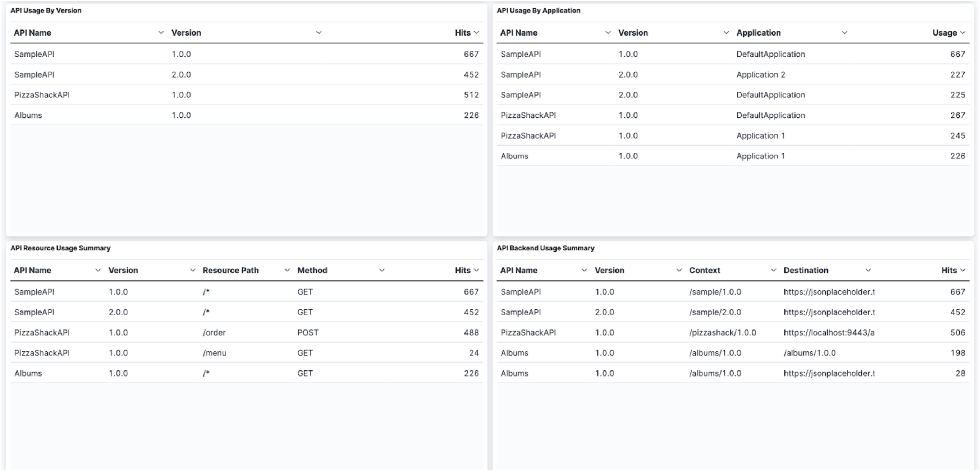
Task: Expand the Version dropdown in API Usage By Application
Action: coord(726,32)
